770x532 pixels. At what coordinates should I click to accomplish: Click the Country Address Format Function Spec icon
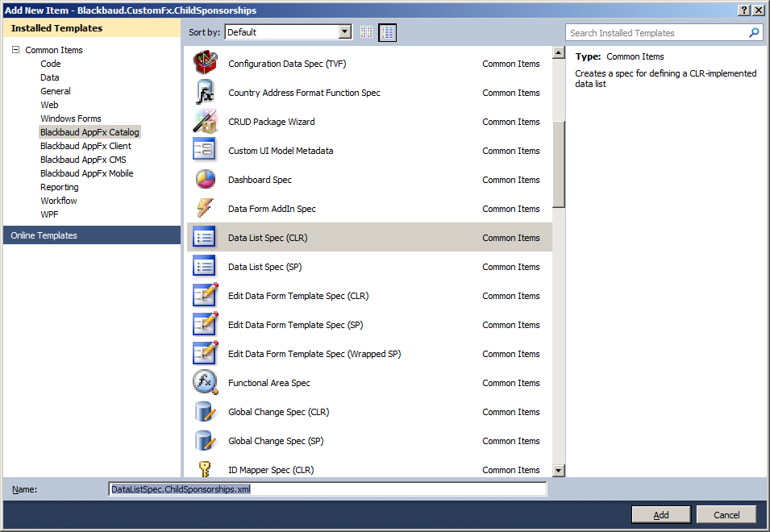pos(206,92)
